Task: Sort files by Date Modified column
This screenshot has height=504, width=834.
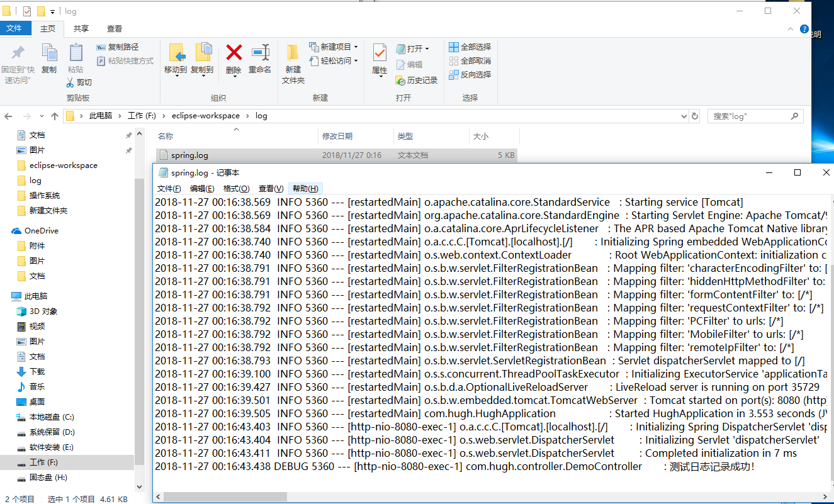Action: click(x=356, y=137)
